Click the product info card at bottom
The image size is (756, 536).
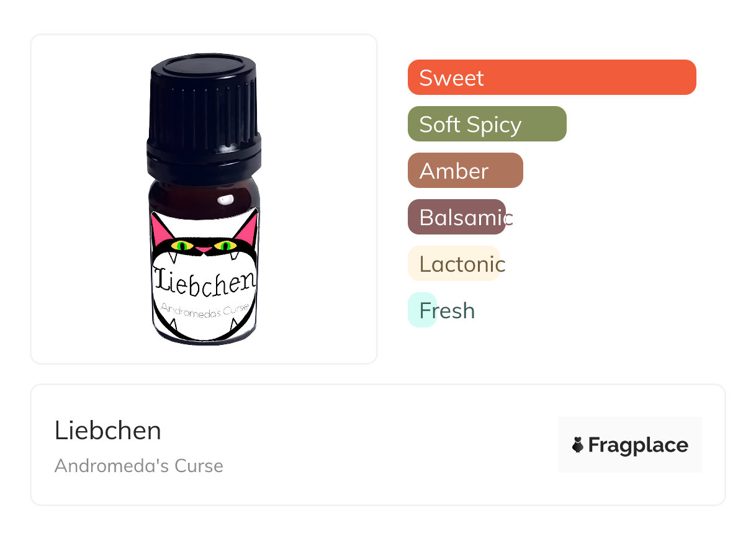[x=378, y=445]
